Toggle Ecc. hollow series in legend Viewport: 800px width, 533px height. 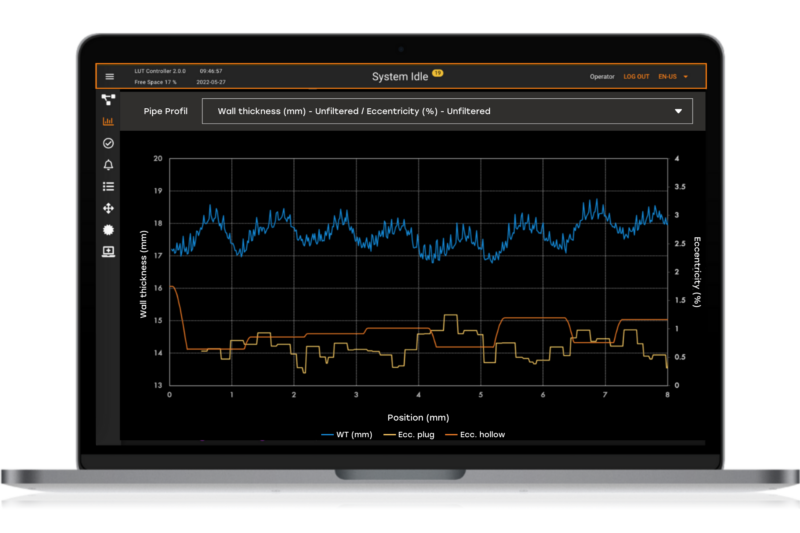[475, 435]
